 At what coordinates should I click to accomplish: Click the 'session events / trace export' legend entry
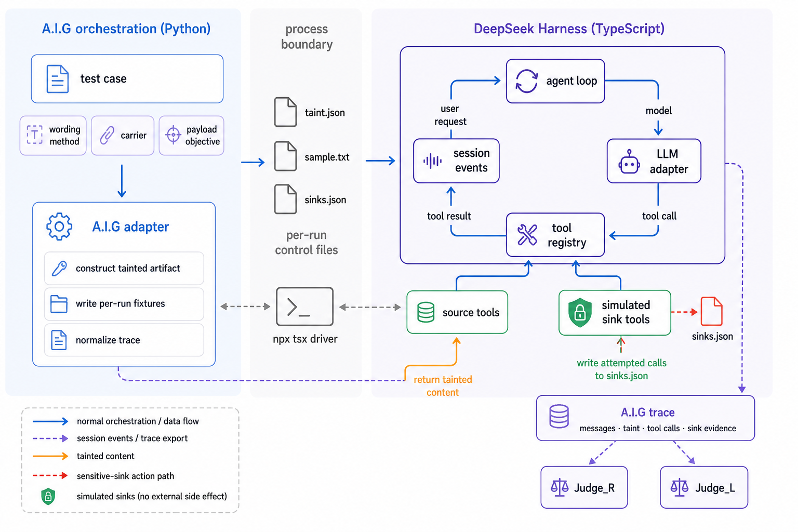pyautogui.click(x=132, y=438)
